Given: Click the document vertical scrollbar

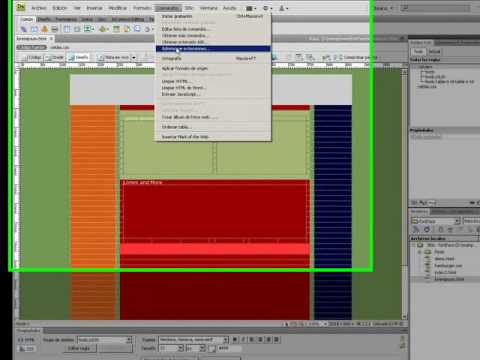Looking at the screenshot, I should pyautogui.click(x=405, y=193).
